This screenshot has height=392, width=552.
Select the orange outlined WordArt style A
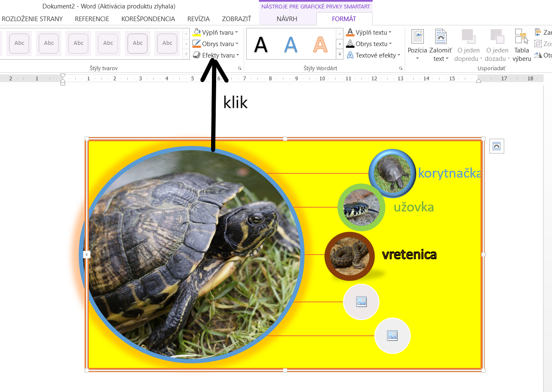point(320,44)
